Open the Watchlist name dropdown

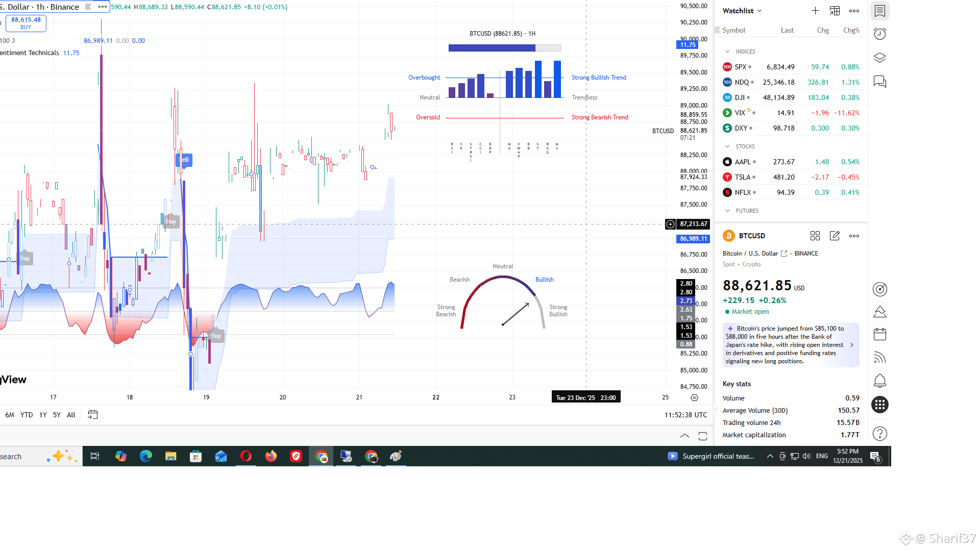[742, 11]
